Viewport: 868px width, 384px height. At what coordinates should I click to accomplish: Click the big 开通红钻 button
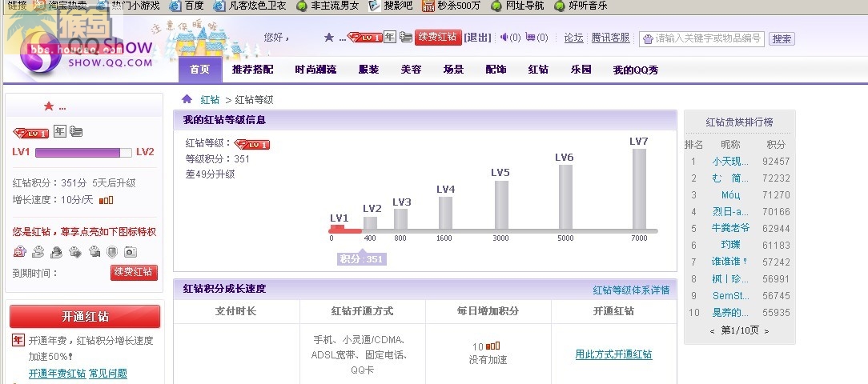click(85, 317)
